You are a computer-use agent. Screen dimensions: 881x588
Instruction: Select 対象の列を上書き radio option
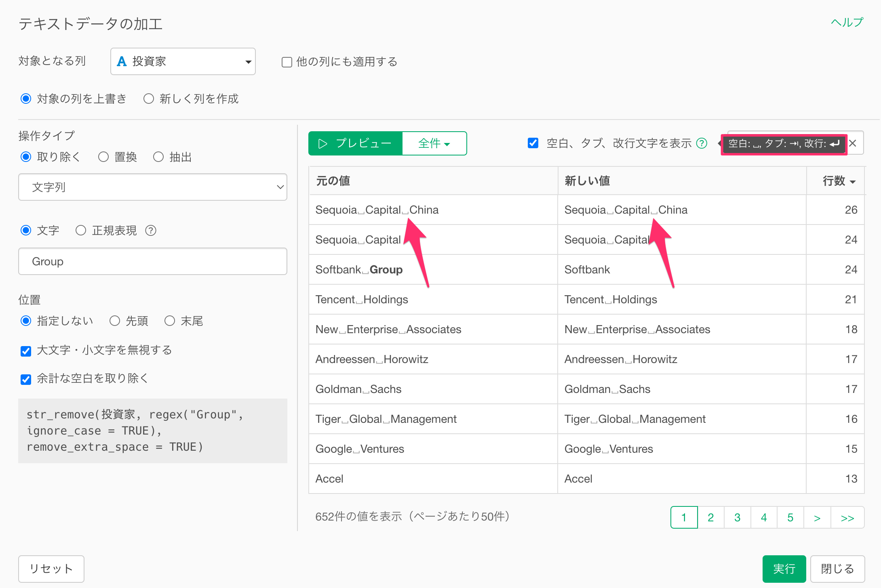(26, 99)
